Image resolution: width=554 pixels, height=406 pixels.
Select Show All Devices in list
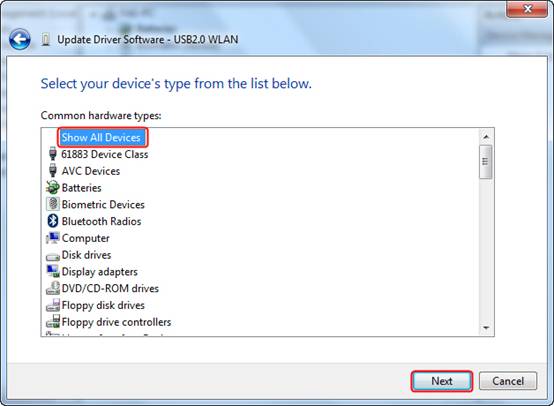[101, 137]
